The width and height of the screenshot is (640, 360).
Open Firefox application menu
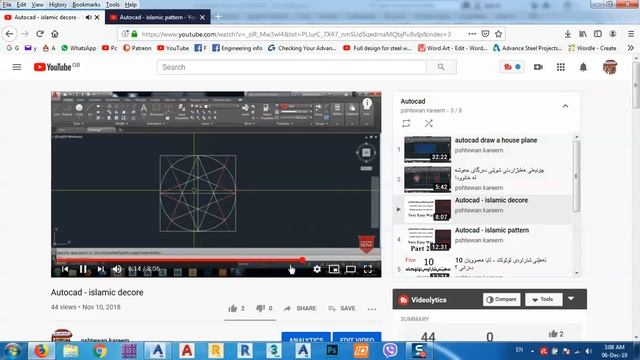tap(631, 34)
